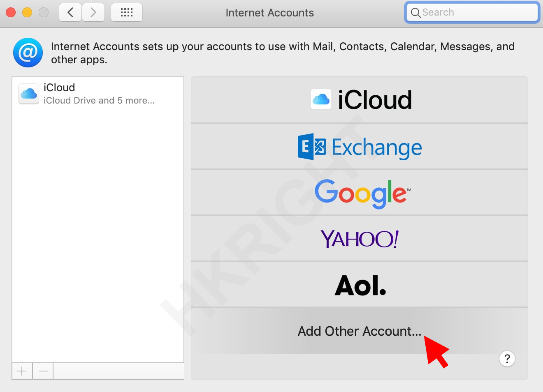Focus the Search field
The image size is (543, 392).
pyautogui.click(x=472, y=12)
